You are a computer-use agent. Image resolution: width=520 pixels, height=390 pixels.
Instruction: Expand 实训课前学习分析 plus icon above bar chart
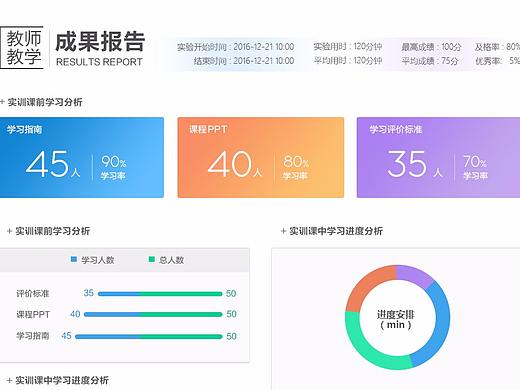click(x=10, y=231)
